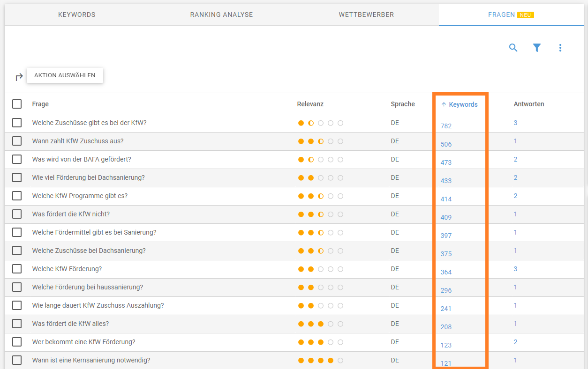Check the row 'Was fördert die KfW nicht?'
Viewport: 588px width, 369px height.
pos(17,214)
